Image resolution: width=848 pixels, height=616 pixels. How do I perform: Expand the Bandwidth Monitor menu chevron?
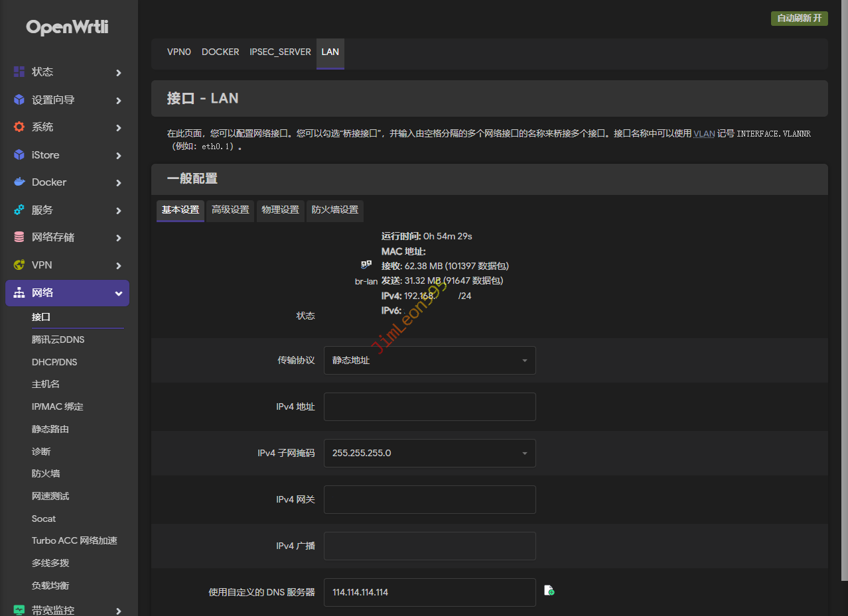tap(119, 611)
